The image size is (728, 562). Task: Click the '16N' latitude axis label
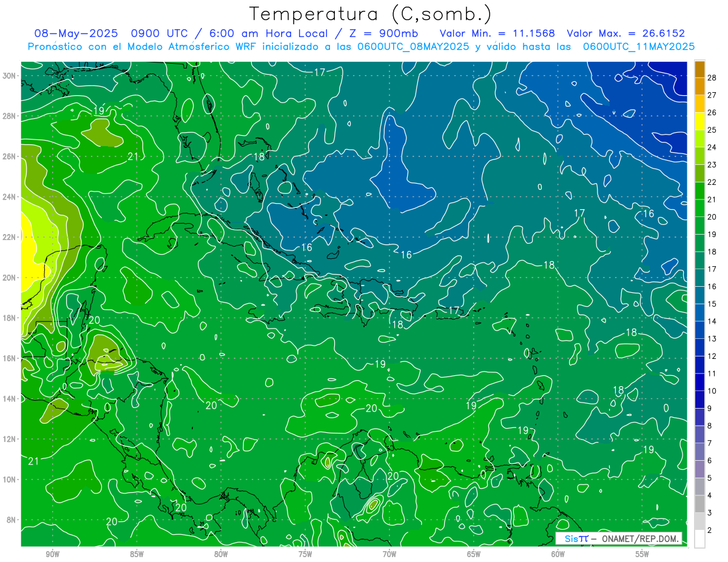pyautogui.click(x=10, y=358)
